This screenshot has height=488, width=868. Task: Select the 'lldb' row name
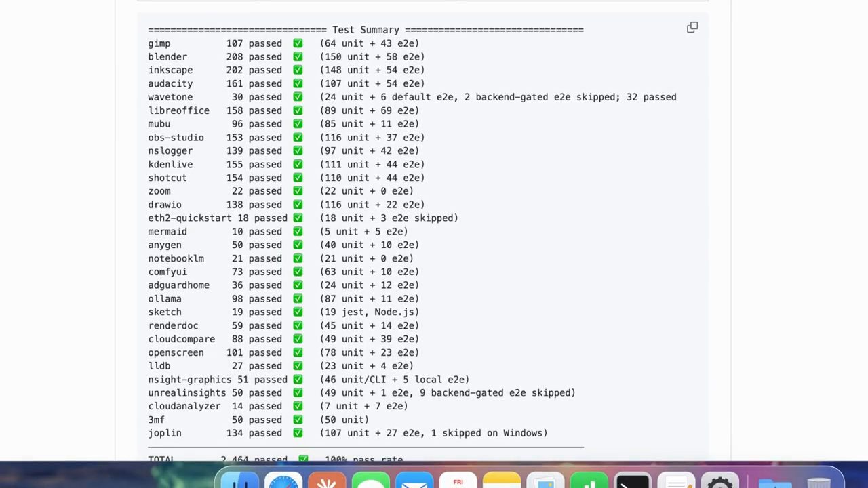(159, 366)
